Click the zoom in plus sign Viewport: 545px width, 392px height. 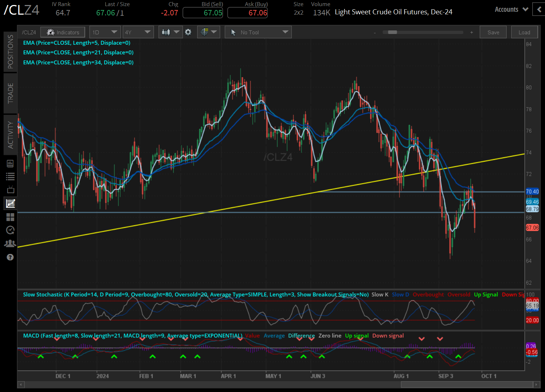472,32
